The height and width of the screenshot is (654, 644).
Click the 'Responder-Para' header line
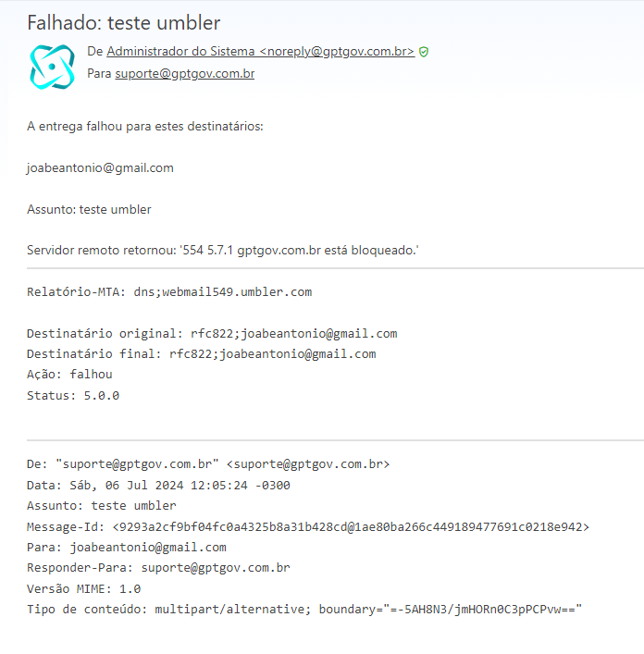(x=158, y=568)
